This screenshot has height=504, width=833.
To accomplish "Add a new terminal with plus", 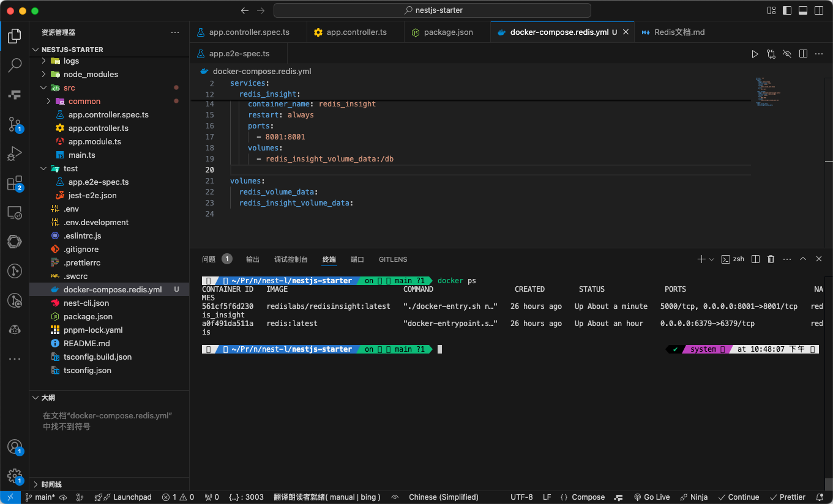I will [701, 259].
